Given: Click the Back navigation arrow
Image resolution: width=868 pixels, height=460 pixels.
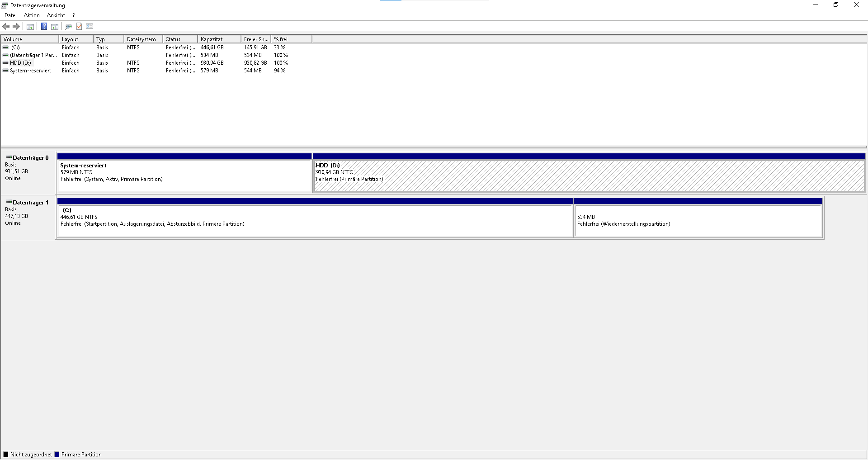Looking at the screenshot, I should (x=6, y=26).
